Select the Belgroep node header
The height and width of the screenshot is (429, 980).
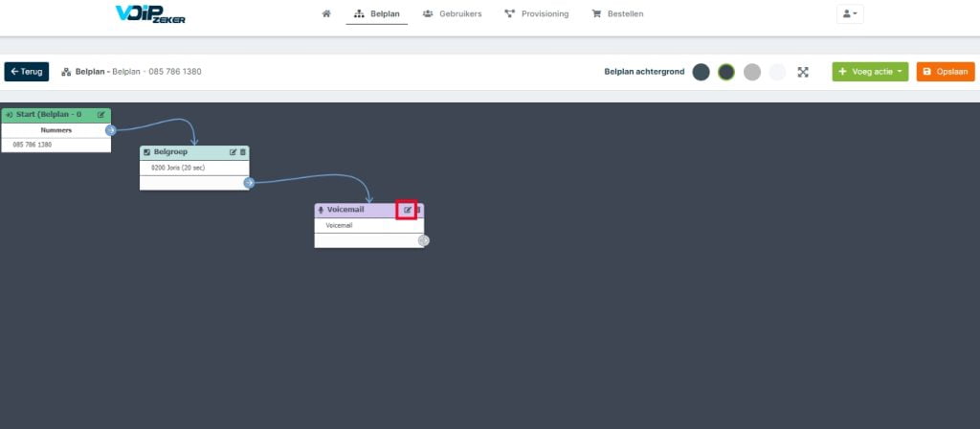[x=194, y=152]
